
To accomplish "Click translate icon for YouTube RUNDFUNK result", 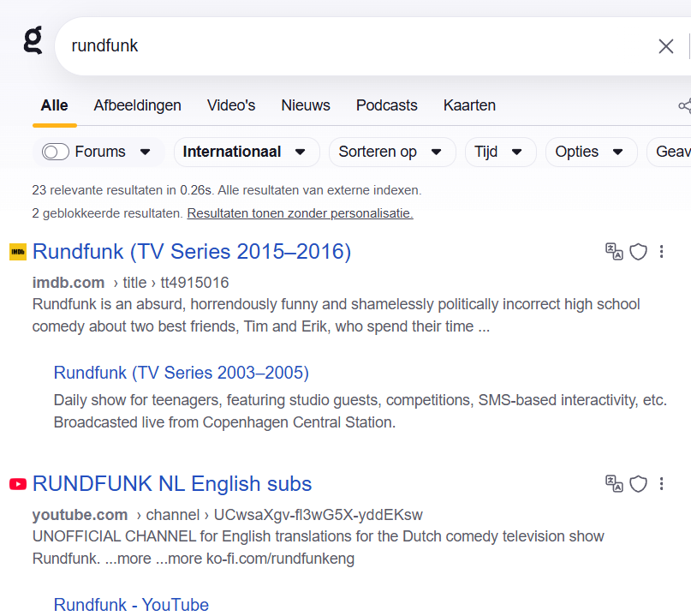I will point(614,483).
